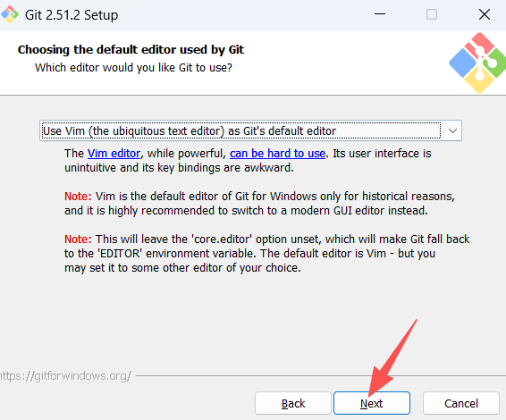
Task: Click the 'Git 2.51.2 Setup' title text
Action: coord(72,15)
